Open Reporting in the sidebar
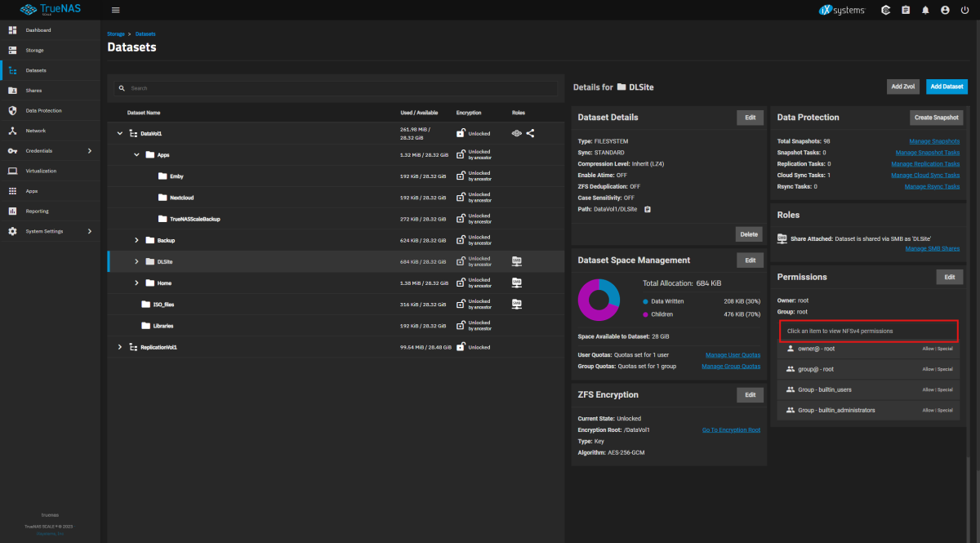The height and width of the screenshot is (543, 980). tap(50, 211)
